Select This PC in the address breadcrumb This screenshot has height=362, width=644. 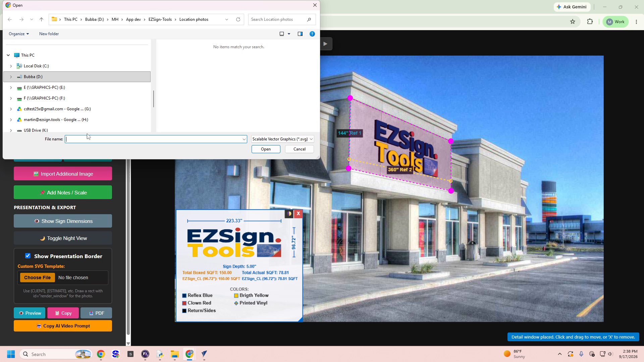coord(71,19)
